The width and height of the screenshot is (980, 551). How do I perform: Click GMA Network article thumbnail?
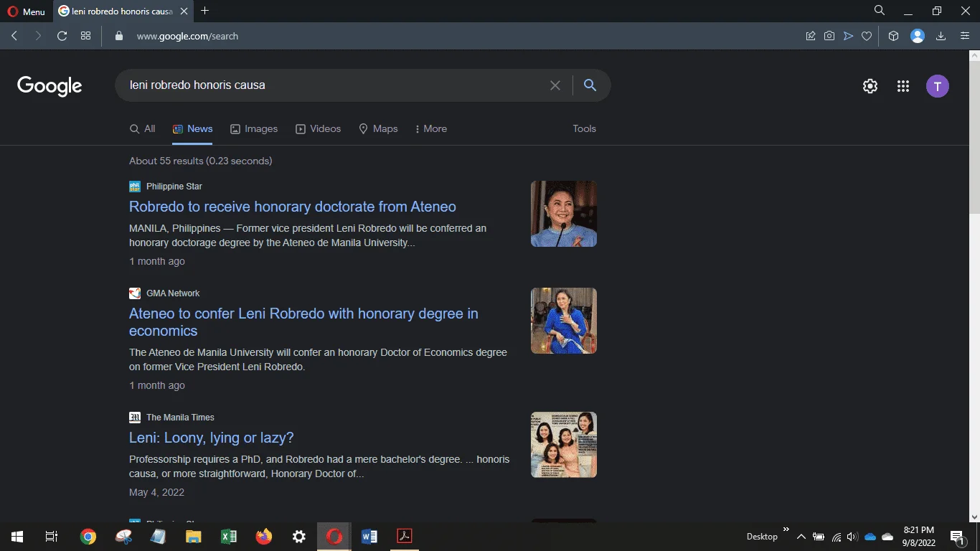pyautogui.click(x=564, y=321)
